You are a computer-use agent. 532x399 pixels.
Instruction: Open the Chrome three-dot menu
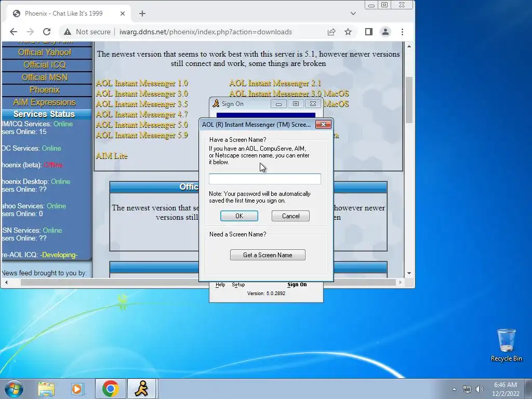[x=403, y=32]
